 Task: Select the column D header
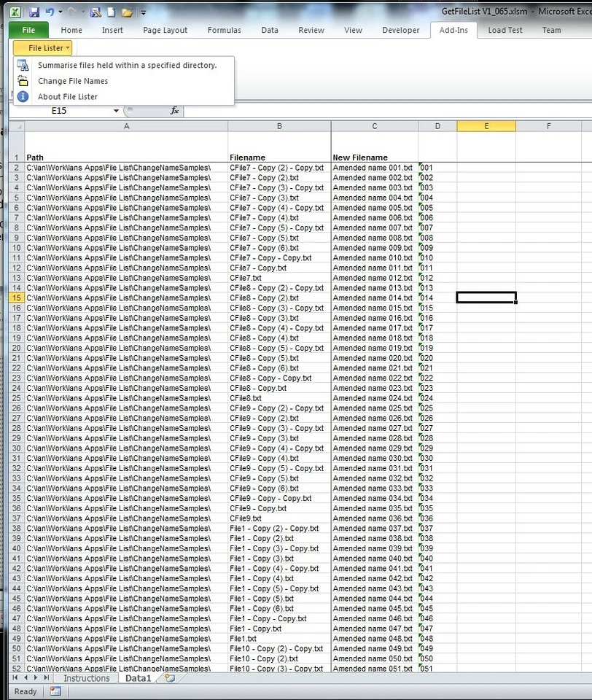(x=437, y=125)
